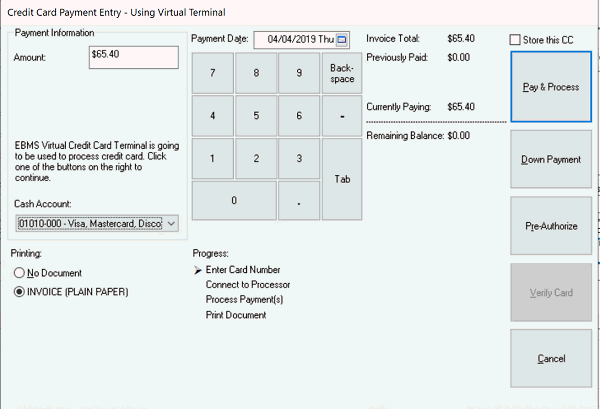The image size is (600, 409).
Task: Open the Payment Date calendar picker
Action: [342, 40]
